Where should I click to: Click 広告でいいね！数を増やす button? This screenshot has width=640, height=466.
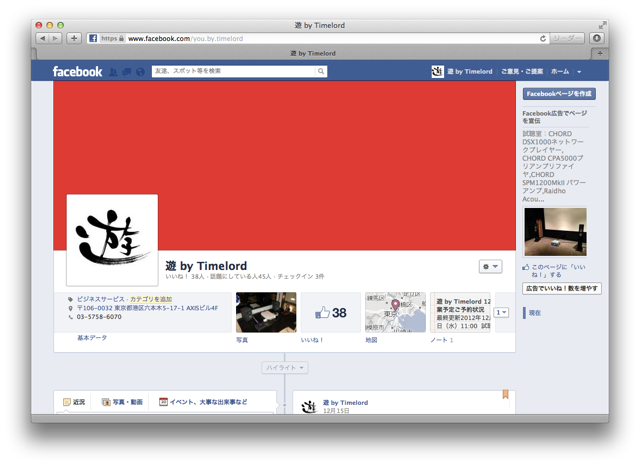(x=562, y=288)
